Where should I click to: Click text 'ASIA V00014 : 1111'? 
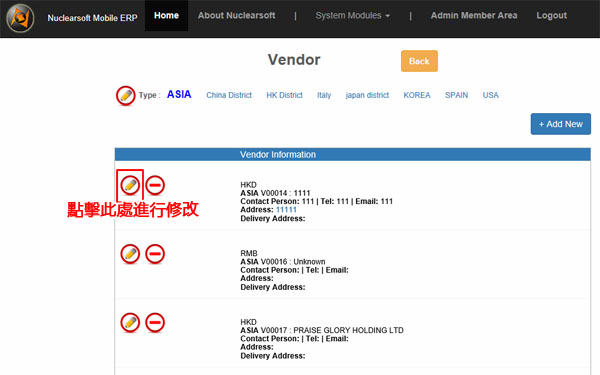click(x=275, y=193)
